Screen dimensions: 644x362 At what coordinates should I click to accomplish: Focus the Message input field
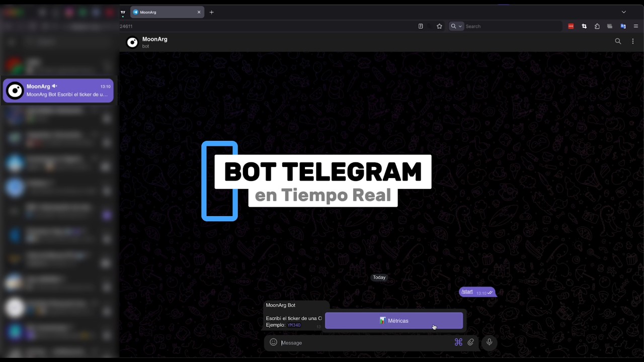[366, 343]
